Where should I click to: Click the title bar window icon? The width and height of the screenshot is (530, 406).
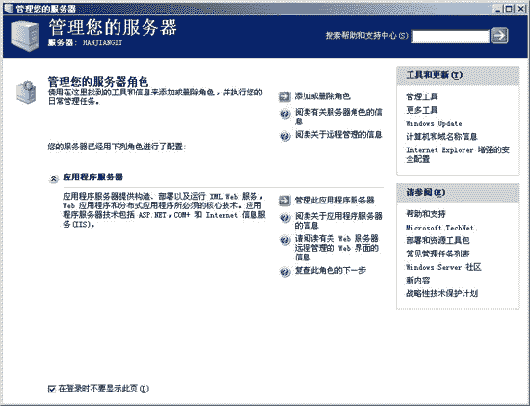(8, 8)
